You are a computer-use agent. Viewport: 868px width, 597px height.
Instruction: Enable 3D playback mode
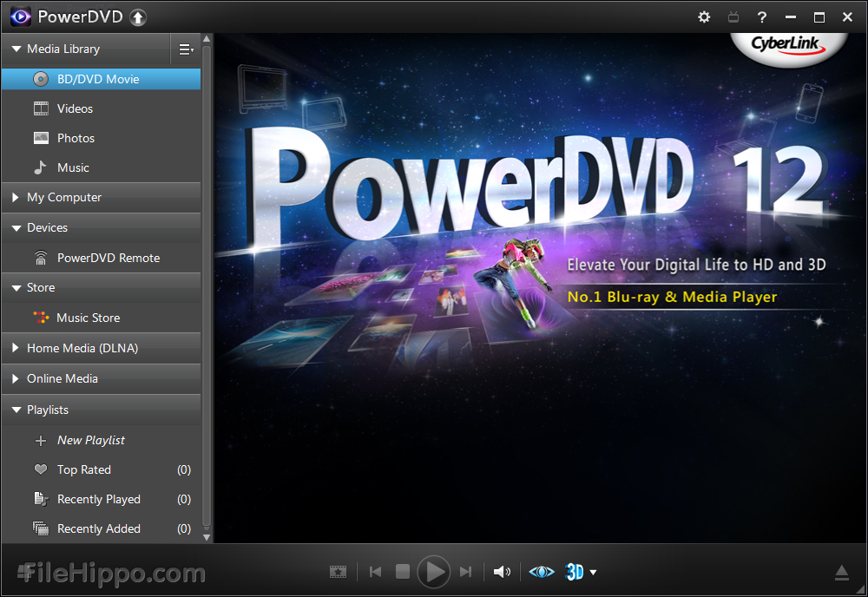coord(574,572)
